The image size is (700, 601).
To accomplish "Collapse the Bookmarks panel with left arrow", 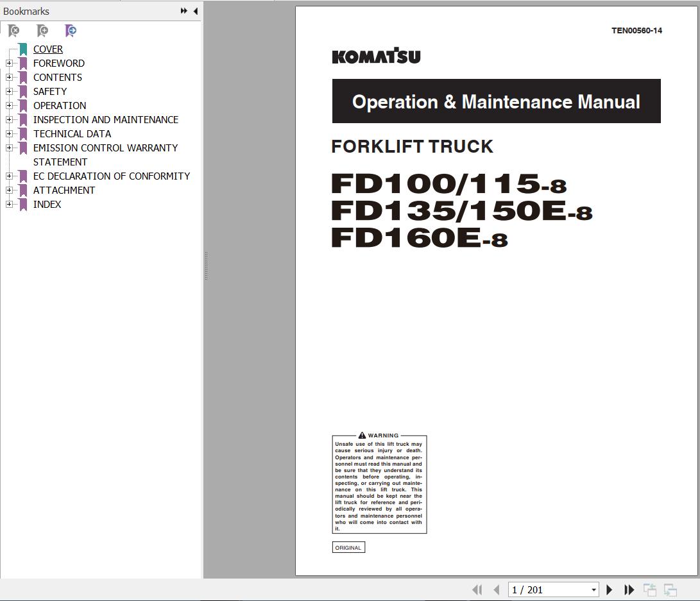I will [x=196, y=11].
